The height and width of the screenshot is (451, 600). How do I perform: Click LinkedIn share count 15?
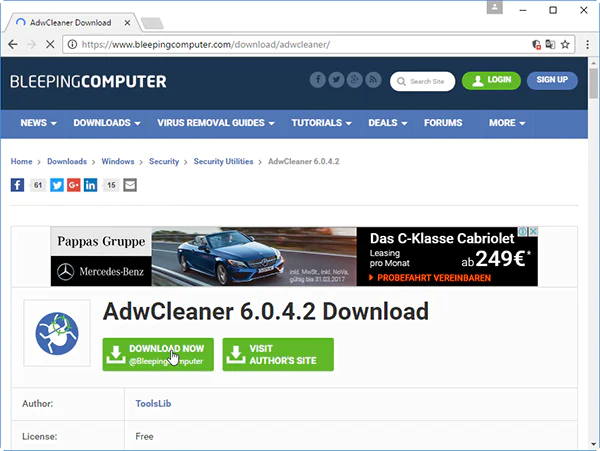pos(111,185)
